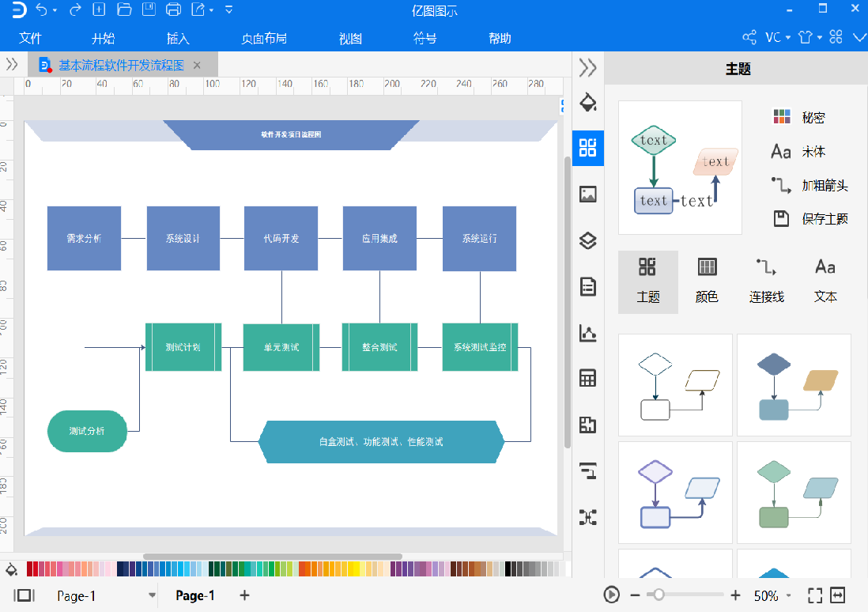The height and width of the screenshot is (612, 868).
Task: Click the Redo arrow in title bar
Action: click(75, 9)
